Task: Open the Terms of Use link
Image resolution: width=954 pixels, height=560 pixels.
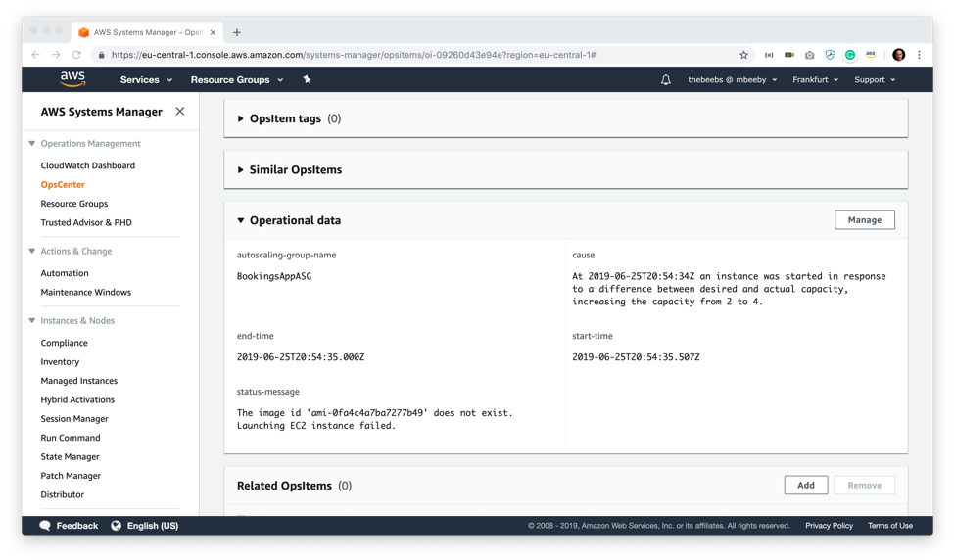Action: (x=890, y=526)
